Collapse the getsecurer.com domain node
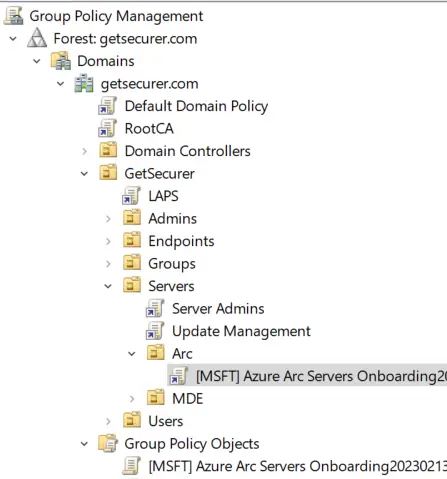 [x=60, y=84]
